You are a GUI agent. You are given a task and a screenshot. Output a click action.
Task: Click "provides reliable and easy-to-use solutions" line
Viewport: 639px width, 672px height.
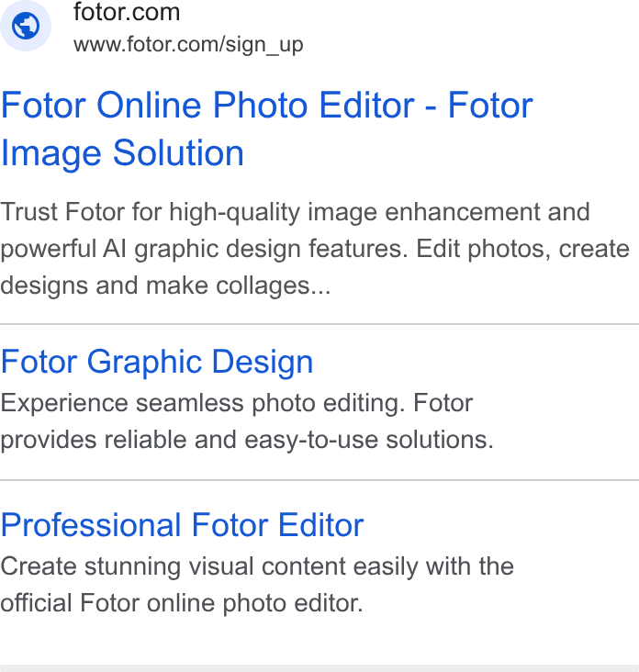coord(247,440)
